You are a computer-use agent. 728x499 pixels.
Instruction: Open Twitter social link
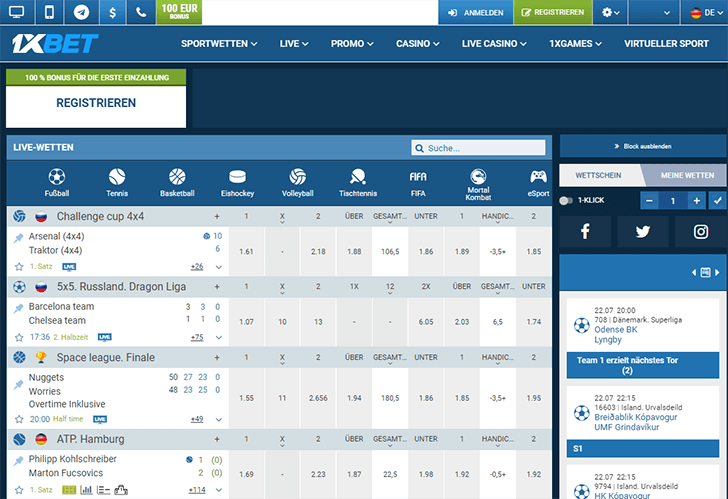pos(643,231)
